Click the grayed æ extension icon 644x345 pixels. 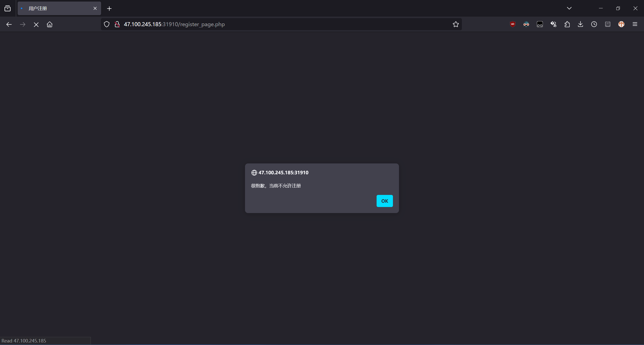[608, 24]
